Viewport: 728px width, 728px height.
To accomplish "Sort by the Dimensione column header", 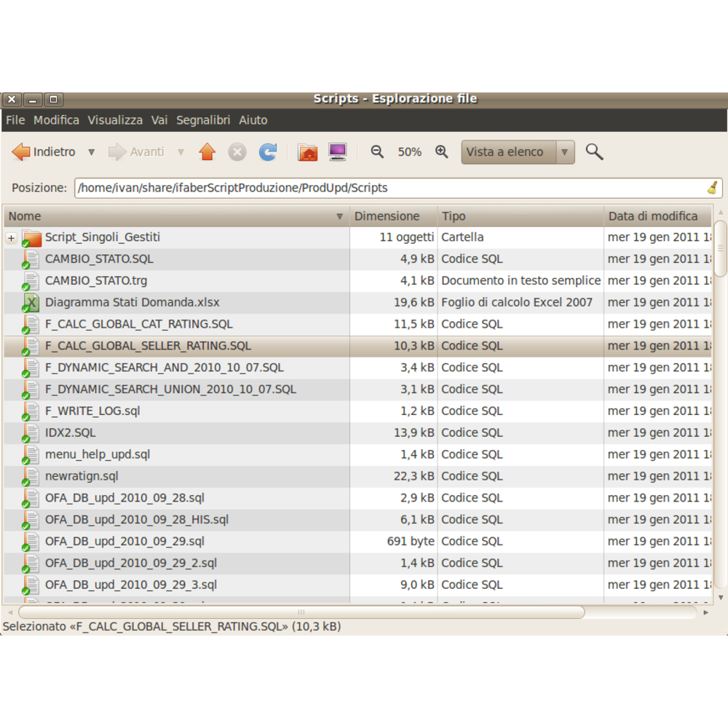I will tap(387, 216).
